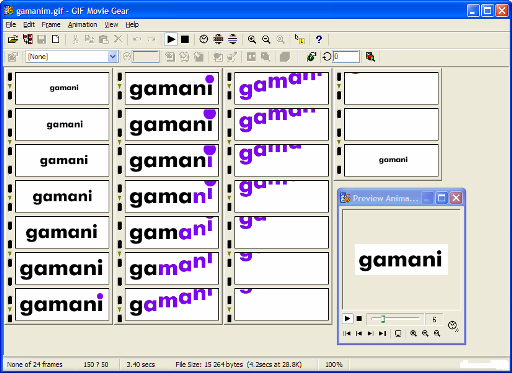The image size is (512, 373).
Task: Click the grayed-out Save disk icon
Action: tap(42, 39)
